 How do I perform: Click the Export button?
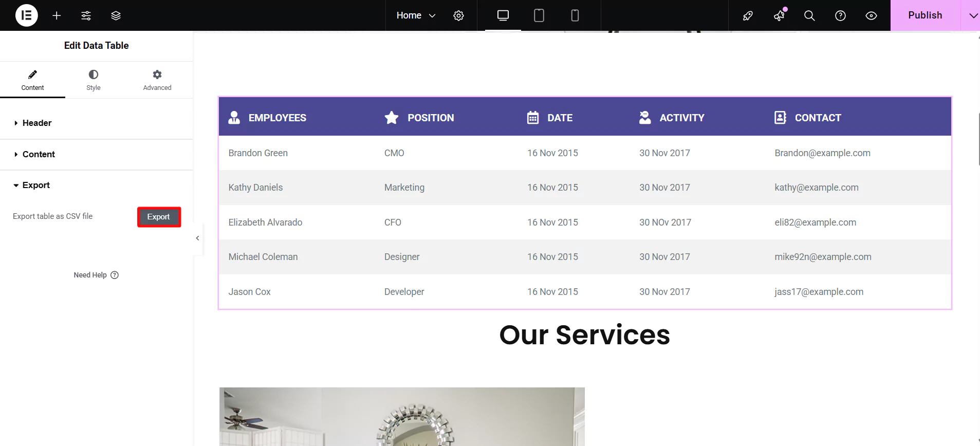coord(159,217)
